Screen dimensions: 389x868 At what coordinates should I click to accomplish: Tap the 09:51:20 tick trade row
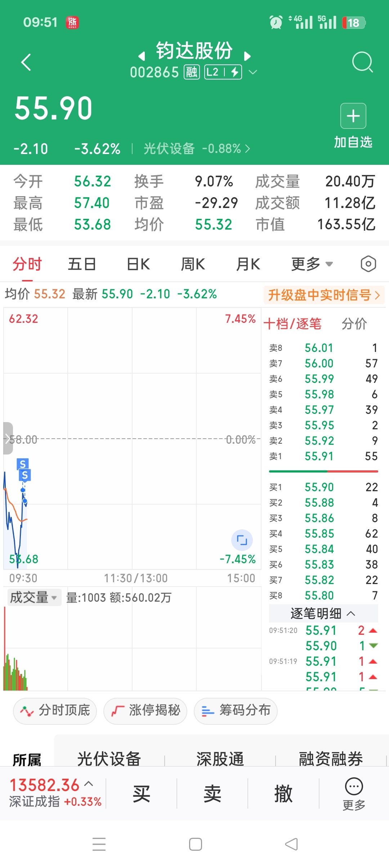[x=323, y=630]
